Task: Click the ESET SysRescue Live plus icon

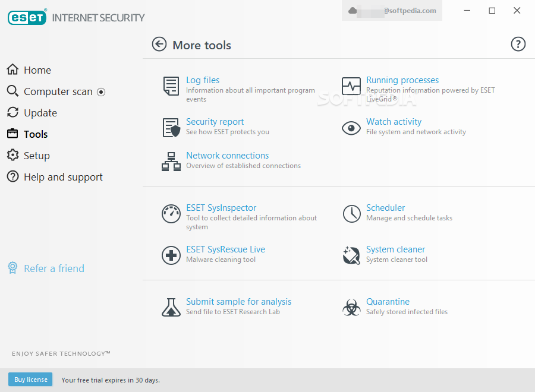Action: point(171,255)
